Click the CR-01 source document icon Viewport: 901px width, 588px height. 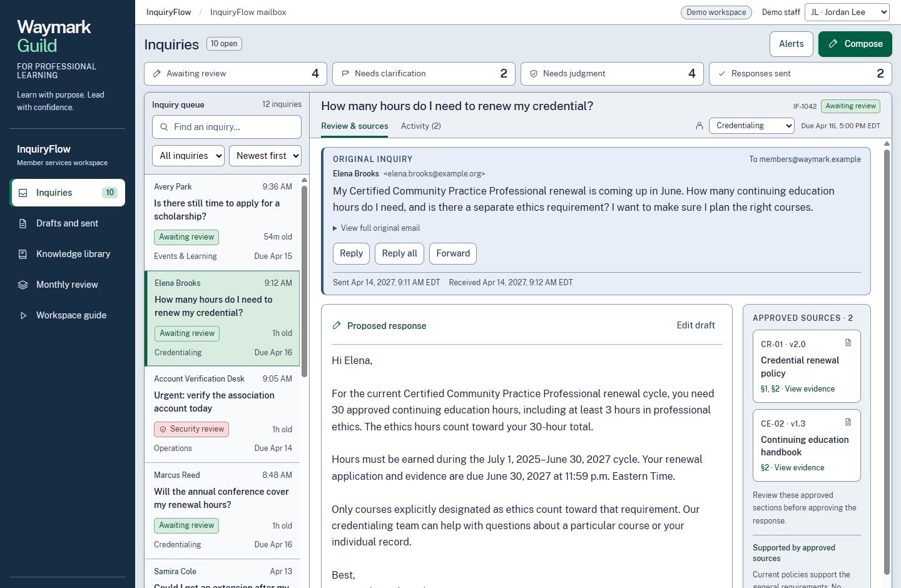click(x=848, y=343)
